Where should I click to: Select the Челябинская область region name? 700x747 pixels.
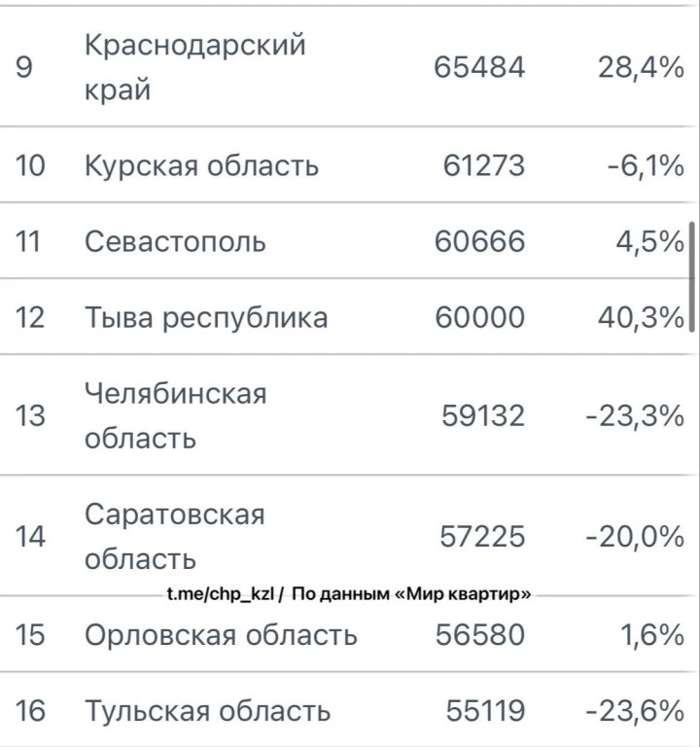pos(175,416)
